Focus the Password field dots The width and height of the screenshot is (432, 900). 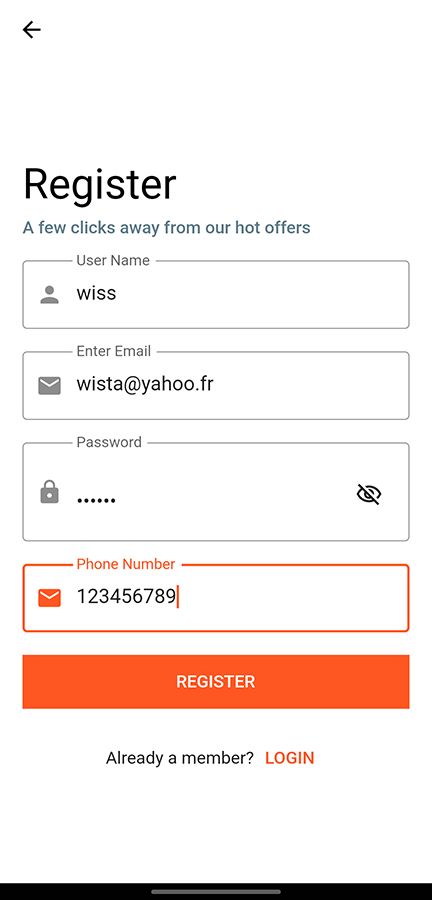pyautogui.click(x=216, y=492)
